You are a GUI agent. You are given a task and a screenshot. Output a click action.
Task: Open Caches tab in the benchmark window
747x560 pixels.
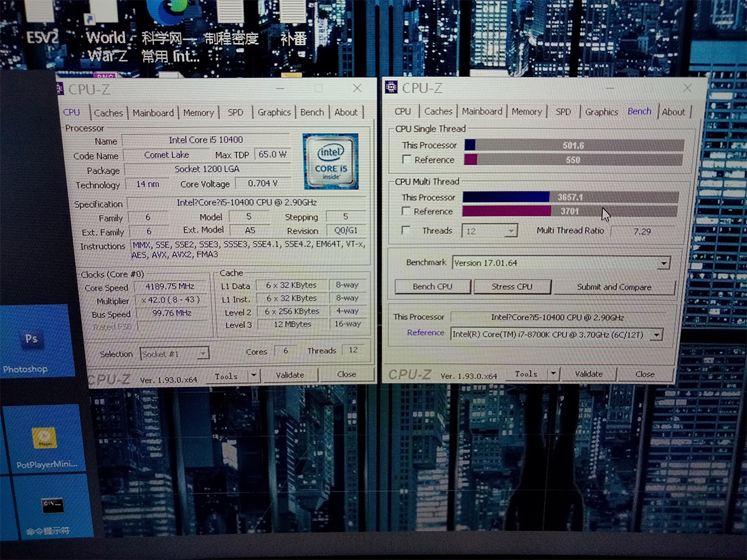438,111
